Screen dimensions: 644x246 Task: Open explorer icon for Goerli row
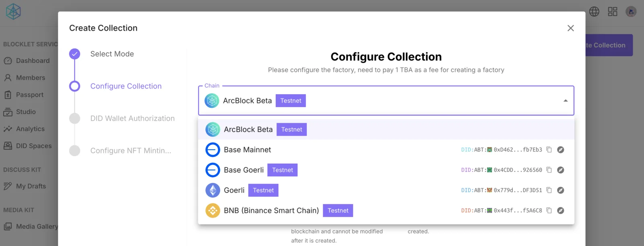(x=560, y=190)
